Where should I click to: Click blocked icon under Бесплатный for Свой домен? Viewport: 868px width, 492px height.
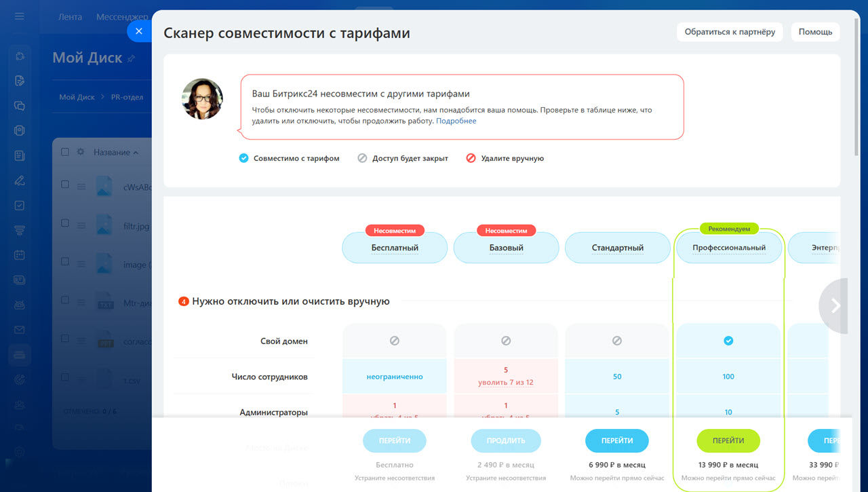(x=395, y=341)
